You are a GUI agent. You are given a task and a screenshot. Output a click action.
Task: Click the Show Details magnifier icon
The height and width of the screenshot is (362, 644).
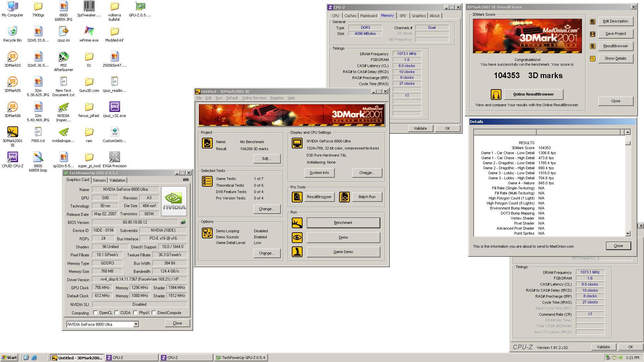tap(593, 59)
